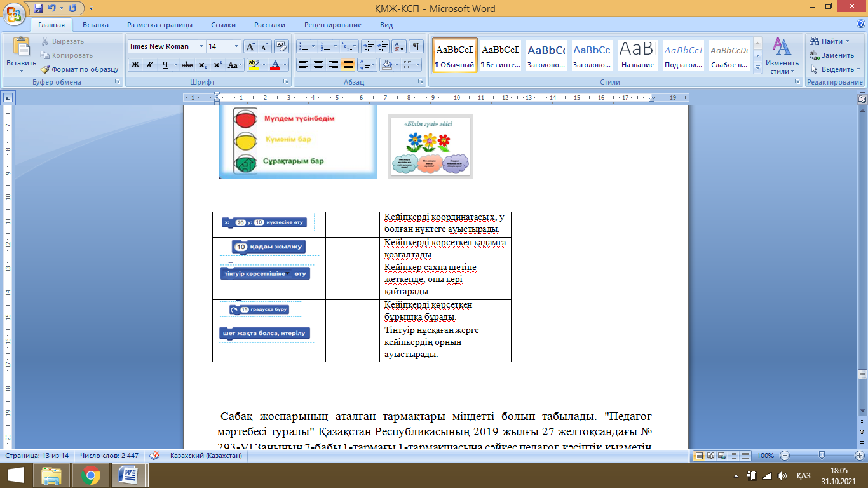The height and width of the screenshot is (488, 868).
Task: Align the text to the left
Action: pos(304,65)
